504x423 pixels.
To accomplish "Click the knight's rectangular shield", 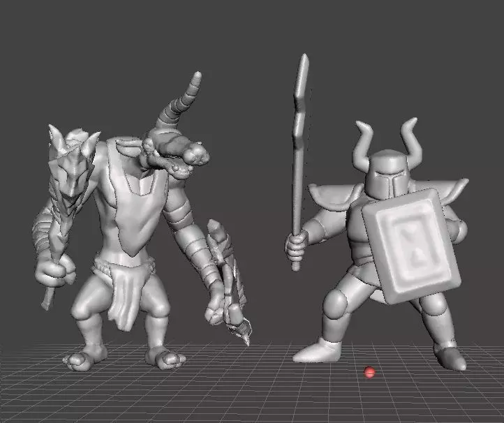I will pyautogui.click(x=412, y=246).
